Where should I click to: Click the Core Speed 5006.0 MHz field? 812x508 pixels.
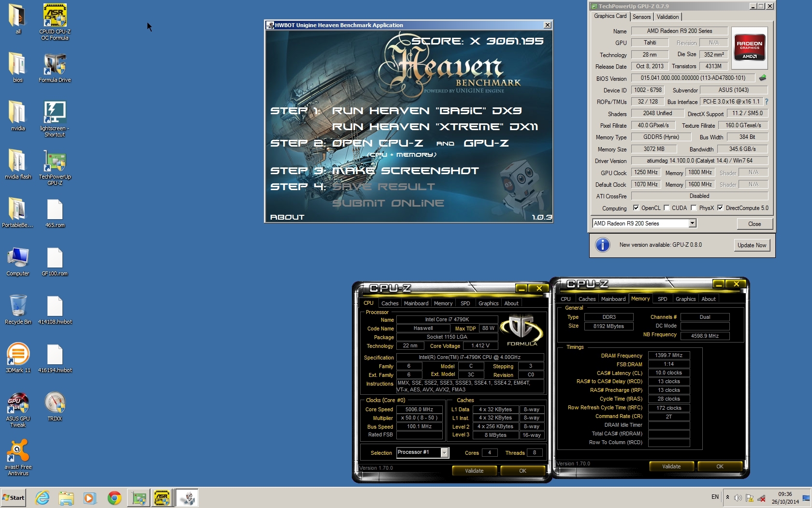coord(419,409)
